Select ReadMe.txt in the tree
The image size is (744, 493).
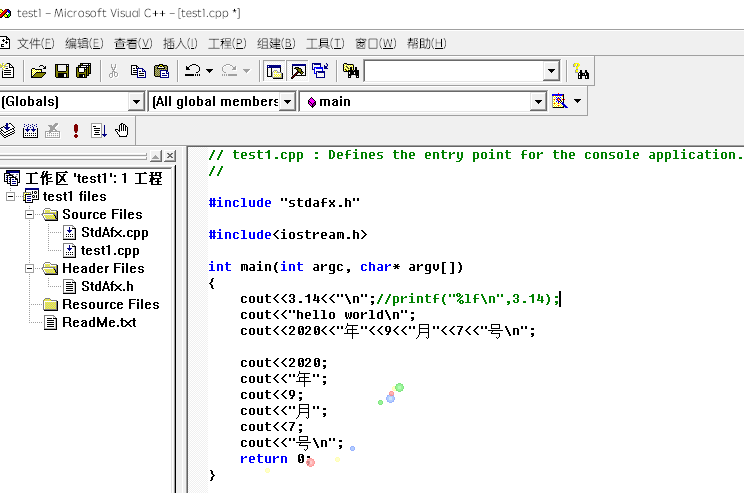pyautogui.click(x=99, y=322)
